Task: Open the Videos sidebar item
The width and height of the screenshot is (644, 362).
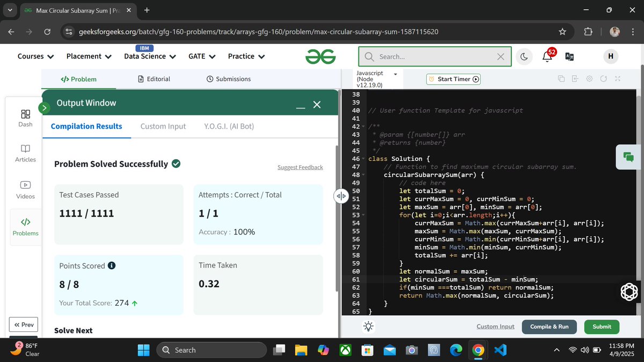Action: click(25, 190)
